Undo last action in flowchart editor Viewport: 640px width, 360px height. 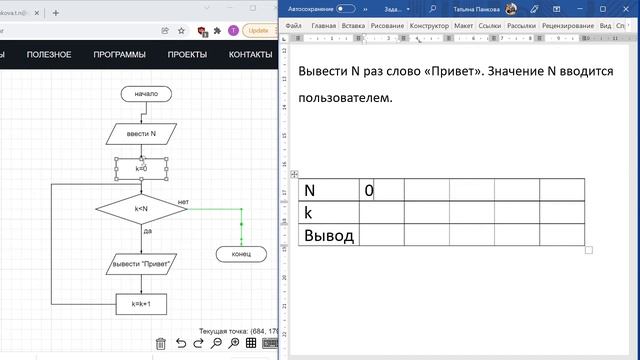(181, 343)
